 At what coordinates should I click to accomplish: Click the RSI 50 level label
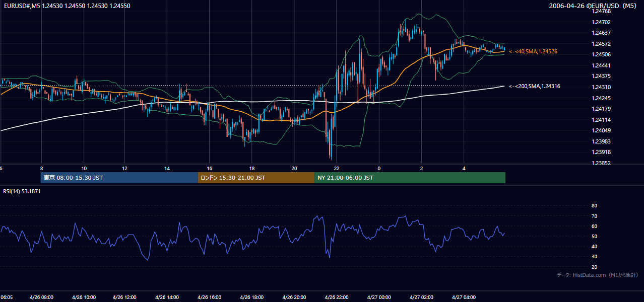point(594,236)
